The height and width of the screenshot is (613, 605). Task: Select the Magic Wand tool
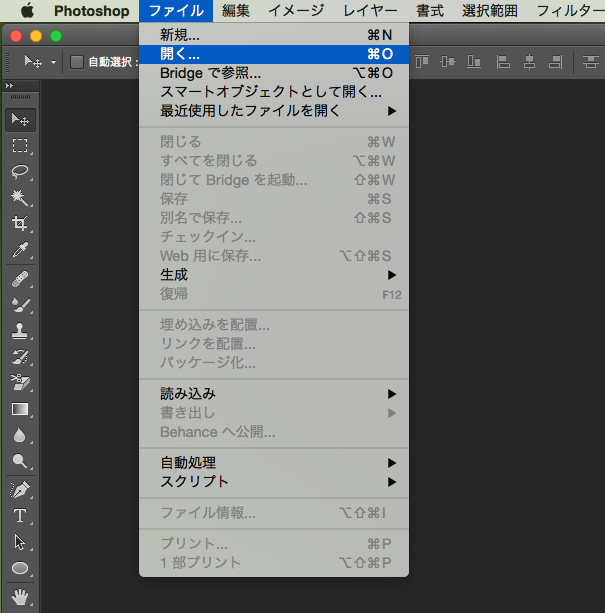20,197
